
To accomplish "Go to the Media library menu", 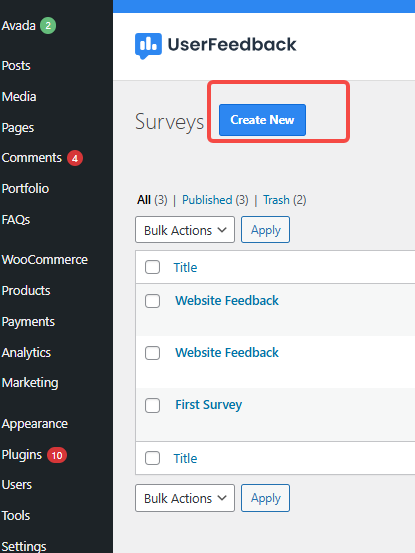I will click(19, 97).
